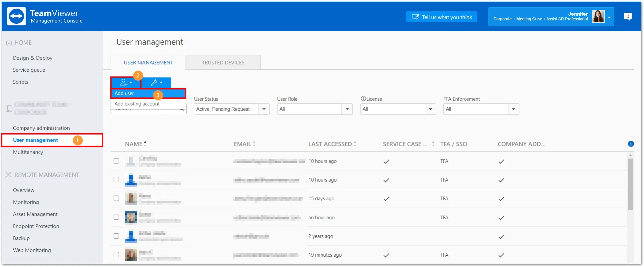
Task: Click the info icon beside License label
Action: click(x=363, y=99)
